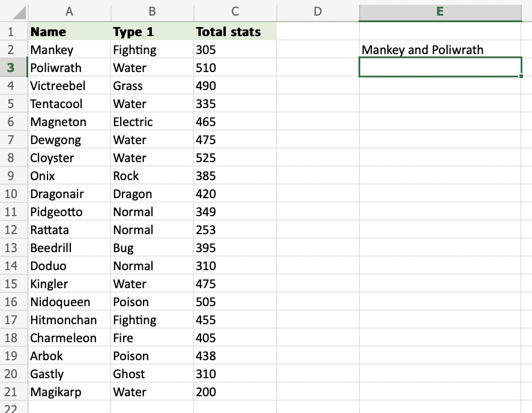Click the 'Dragon' type cell
Image resolution: width=532 pixels, height=413 pixels.
[x=153, y=194]
